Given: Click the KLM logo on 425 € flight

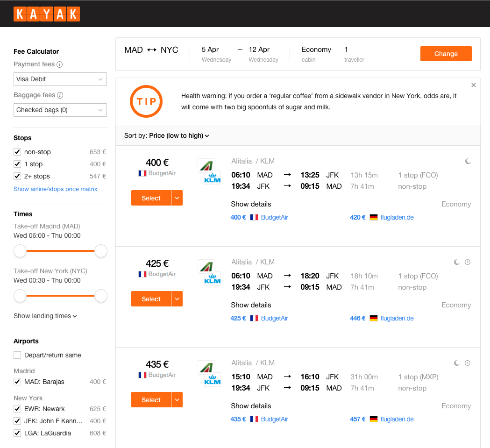Looking at the screenshot, I should tap(213, 279).
